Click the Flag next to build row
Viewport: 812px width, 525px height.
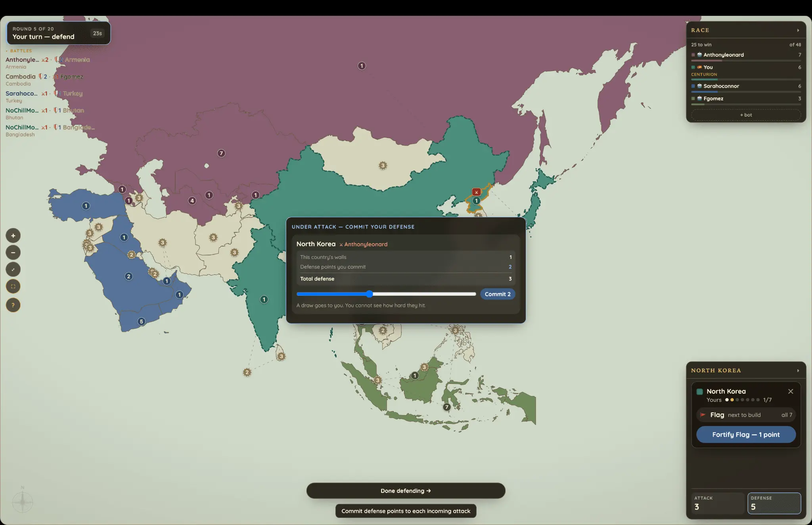tap(746, 415)
